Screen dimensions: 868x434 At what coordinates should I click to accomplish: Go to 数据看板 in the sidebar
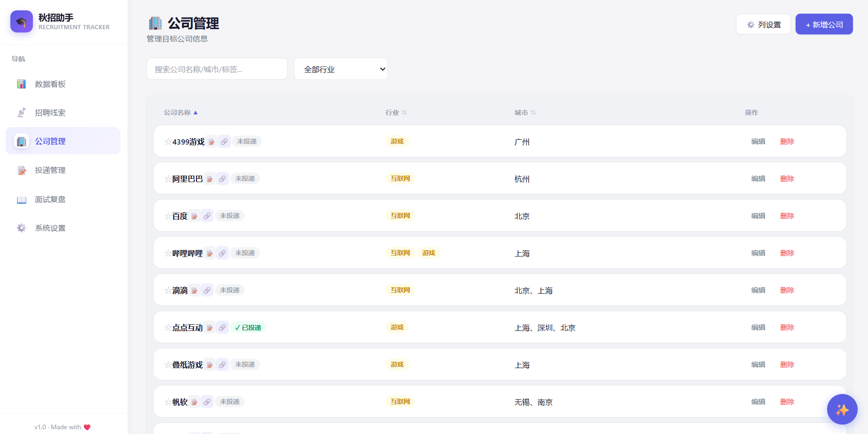[63, 84]
